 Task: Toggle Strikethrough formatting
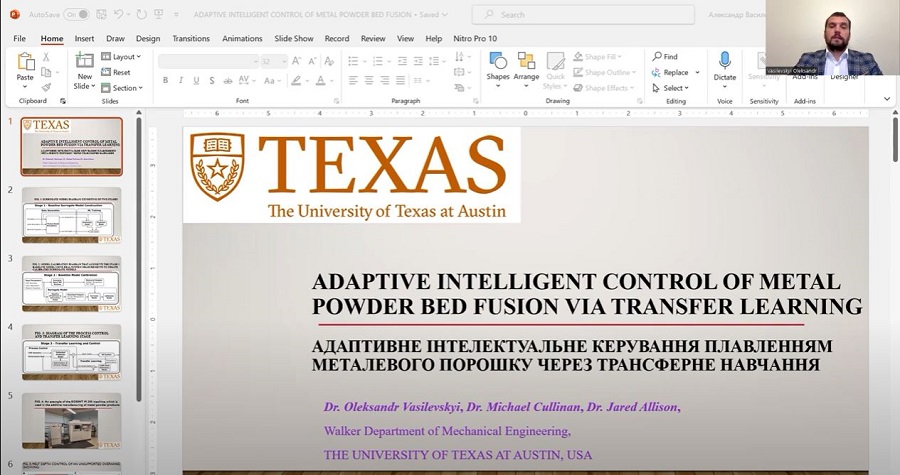pyautogui.click(x=228, y=80)
